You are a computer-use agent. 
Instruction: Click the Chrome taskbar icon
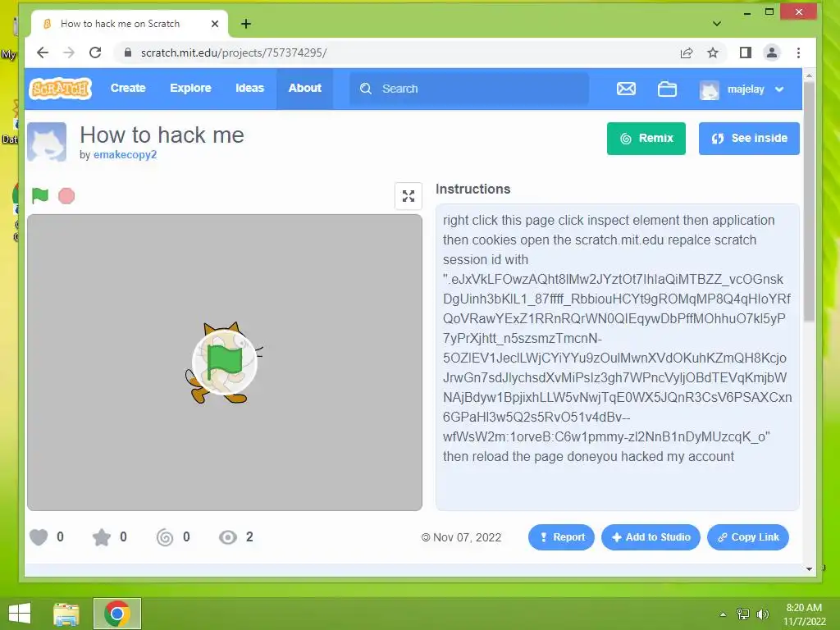pos(116,614)
